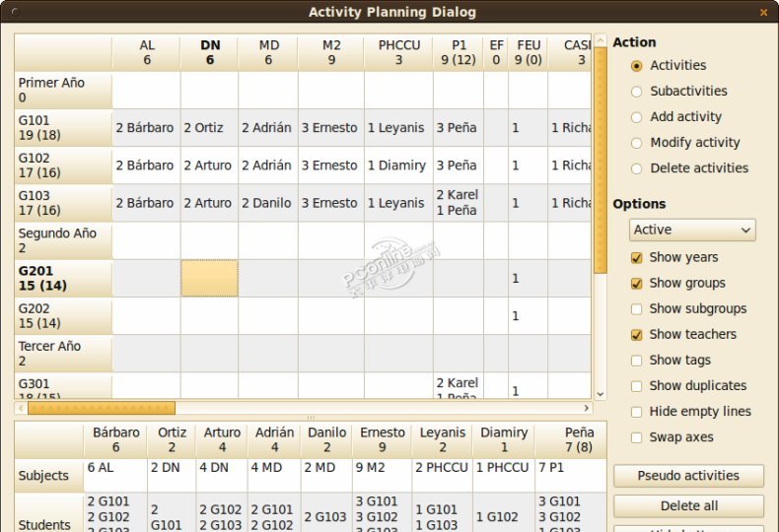Enable the Show subgroups checkbox
This screenshot has width=779, height=532.
(636, 309)
